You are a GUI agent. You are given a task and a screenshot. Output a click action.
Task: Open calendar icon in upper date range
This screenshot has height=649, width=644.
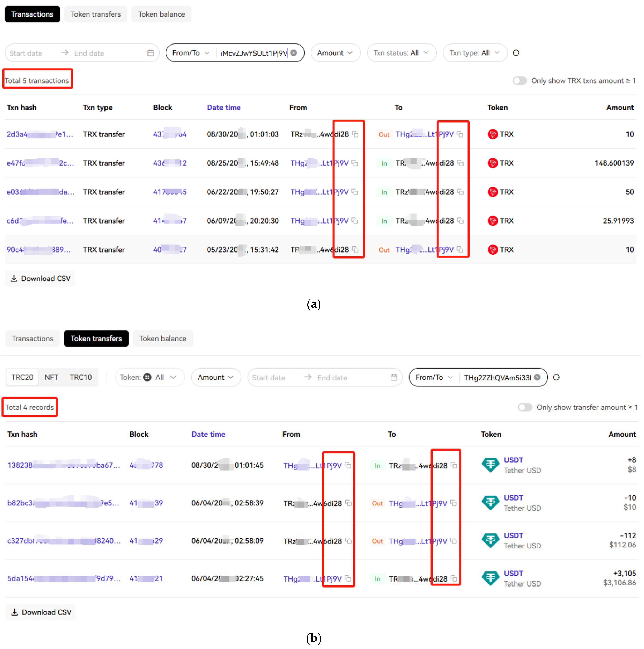(x=151, y=53)
